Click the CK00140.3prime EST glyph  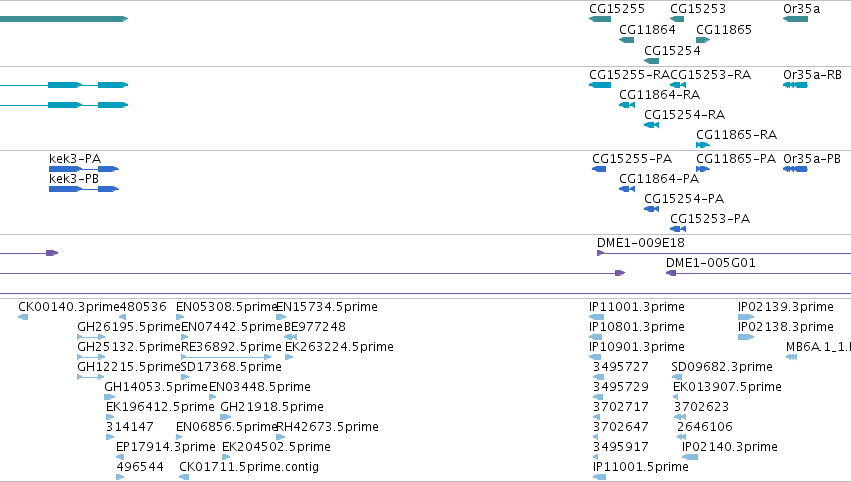[23, 317]
